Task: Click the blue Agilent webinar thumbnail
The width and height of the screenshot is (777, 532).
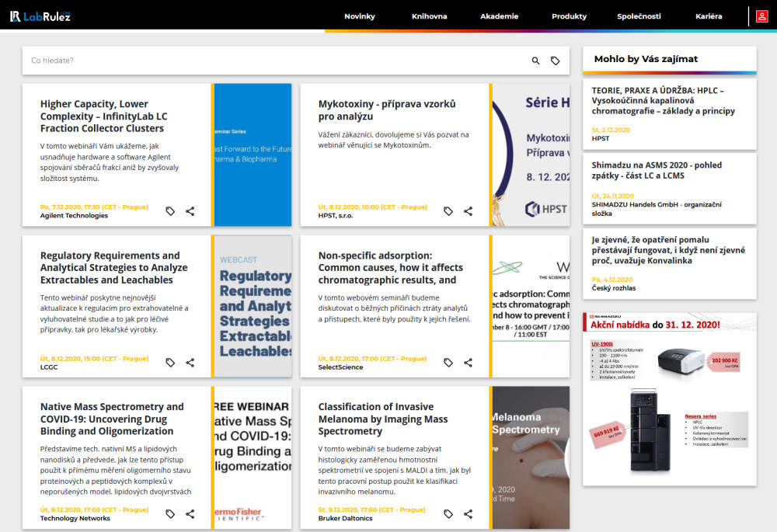Action: point(253,155)
